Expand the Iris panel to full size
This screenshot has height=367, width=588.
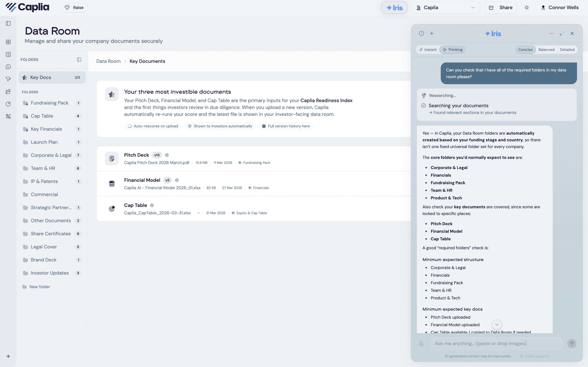(x=562, y=34)
